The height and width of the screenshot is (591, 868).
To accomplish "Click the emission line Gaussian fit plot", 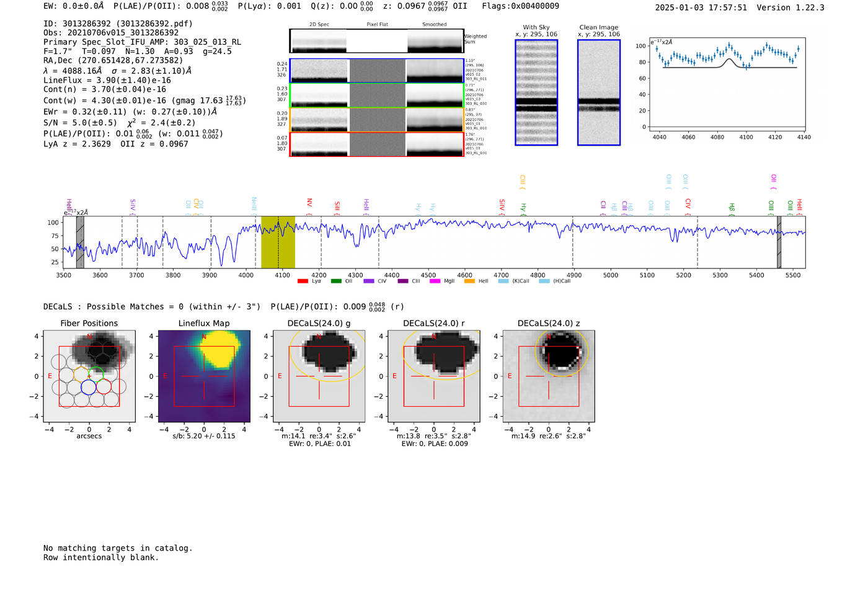I will click(726, 84).
